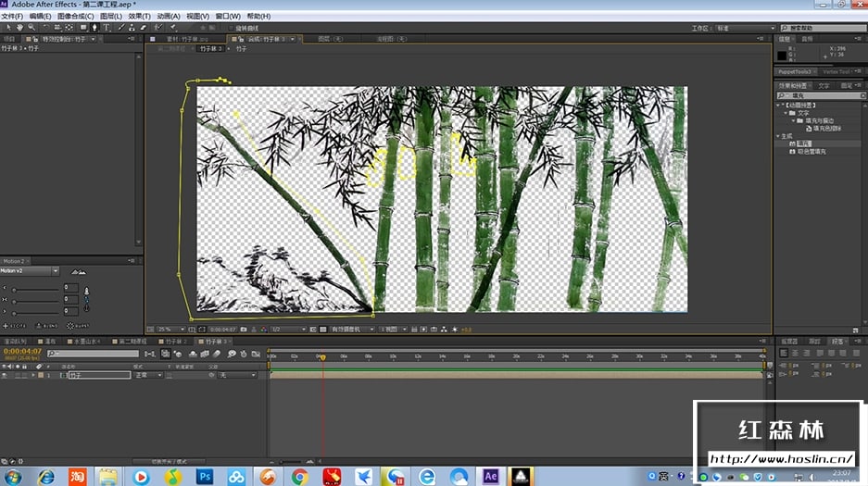Click the show channel RGB icon
The height and width of the screenshot is (486, 868).
tap(263, 330)
